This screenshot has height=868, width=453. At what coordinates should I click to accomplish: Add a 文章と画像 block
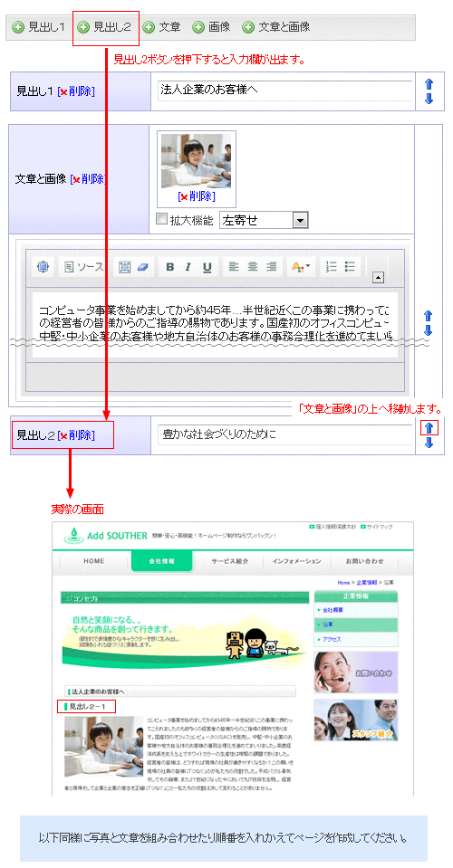276,26
